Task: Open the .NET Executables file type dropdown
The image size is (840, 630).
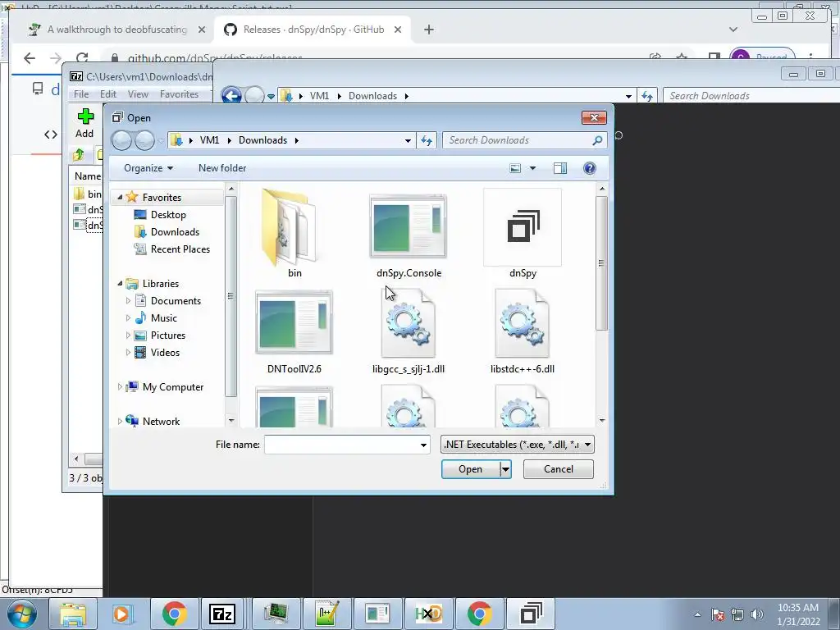Action: [x=518, y=444]
